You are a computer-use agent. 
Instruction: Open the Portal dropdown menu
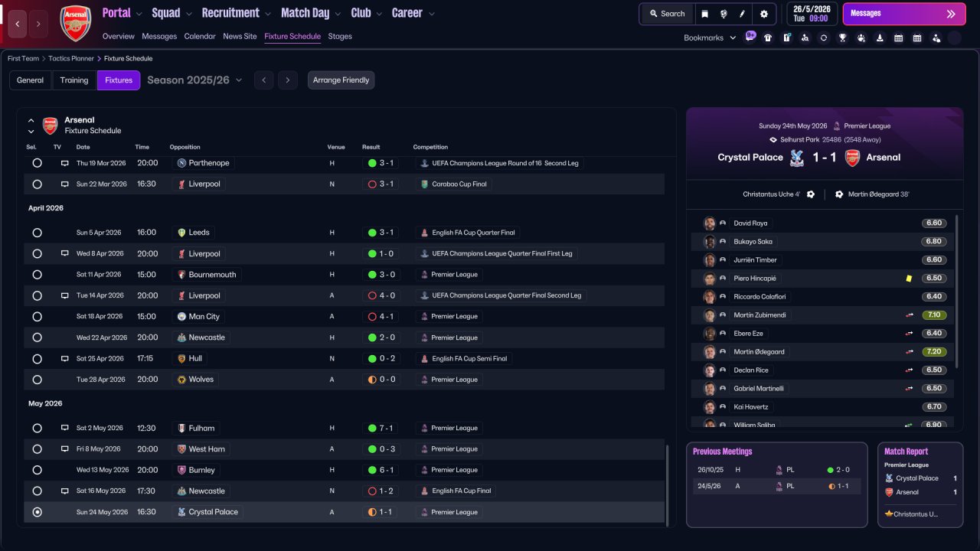coord(122,13)
